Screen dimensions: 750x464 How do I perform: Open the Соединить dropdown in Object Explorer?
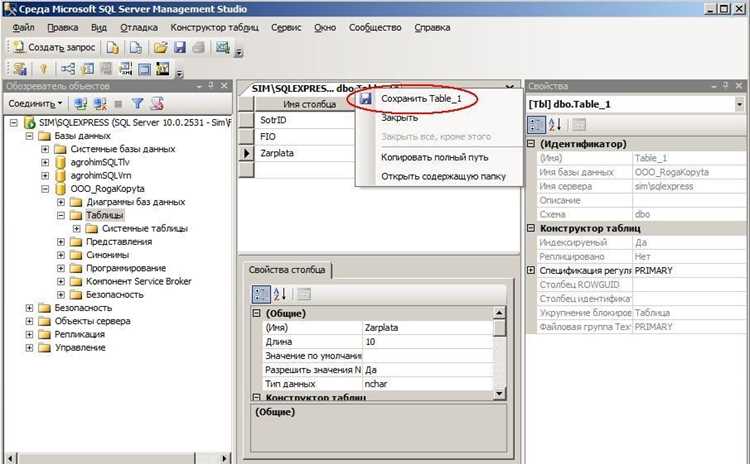pos(35,103)
